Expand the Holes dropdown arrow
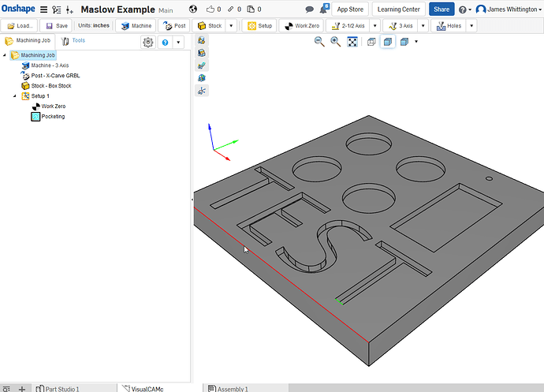544x392 pixels. pos(471,26)
